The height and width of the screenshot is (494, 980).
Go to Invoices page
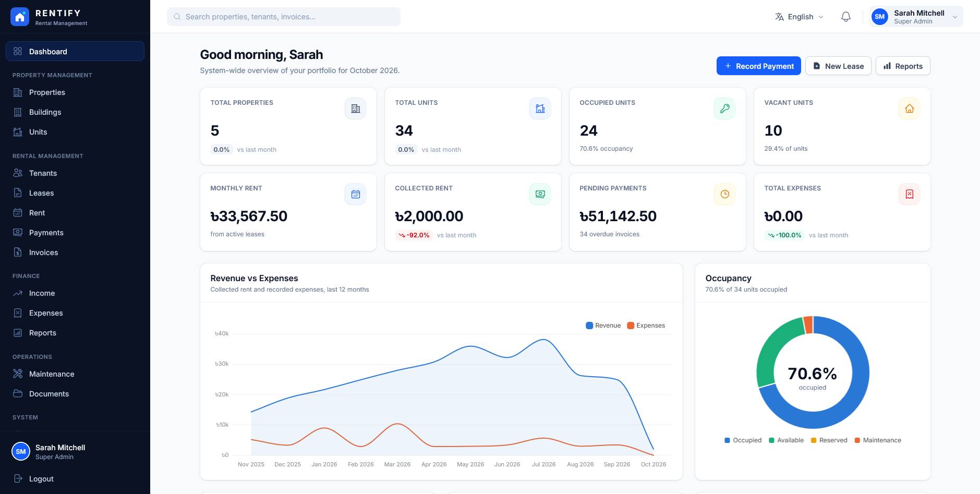pyautogui.click(x=75, y=252)
